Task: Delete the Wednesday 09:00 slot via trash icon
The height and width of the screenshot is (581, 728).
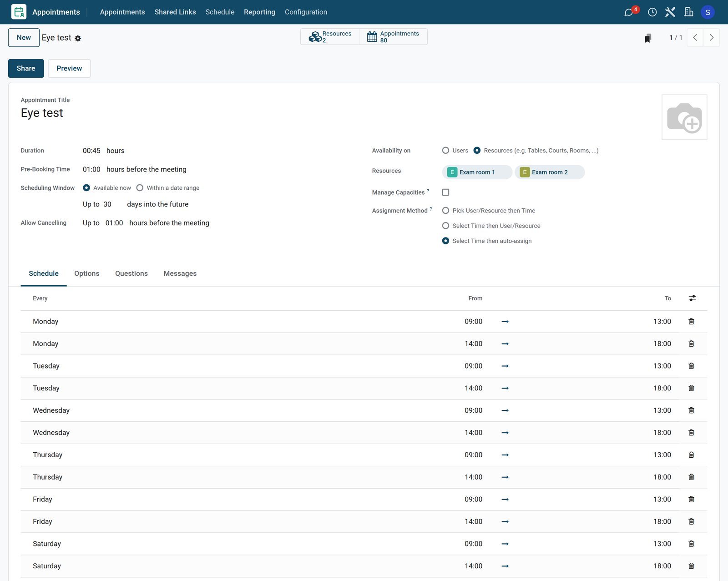Action: point(691,410)
